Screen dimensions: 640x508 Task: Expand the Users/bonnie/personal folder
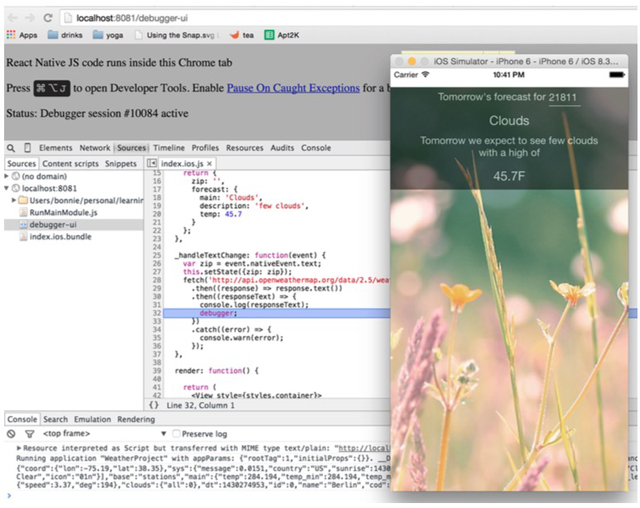pyautogui.click(x=15, y=200)
